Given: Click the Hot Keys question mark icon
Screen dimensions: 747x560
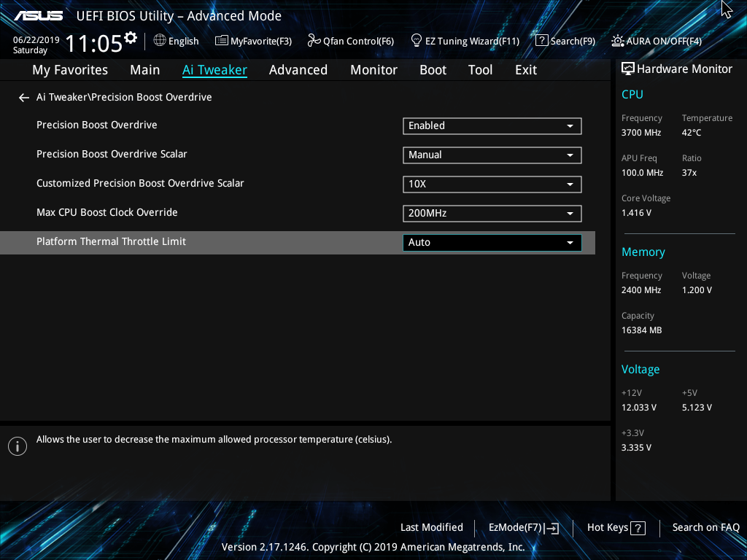Looking at the screenshot, I should 638,528.
